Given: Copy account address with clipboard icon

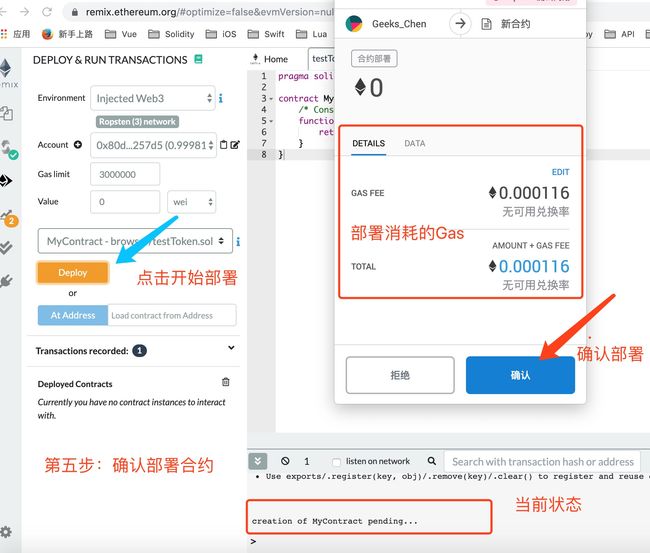Looking at the screenshot, I should coord(223,145).
